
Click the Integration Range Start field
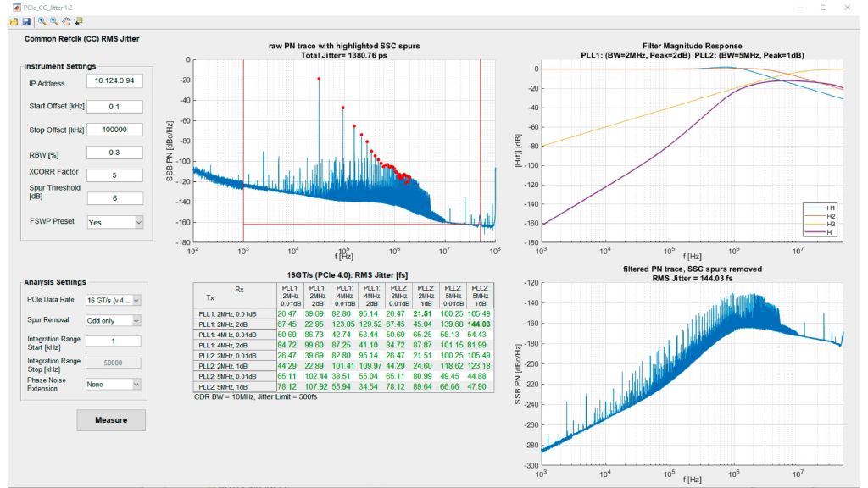113,341
